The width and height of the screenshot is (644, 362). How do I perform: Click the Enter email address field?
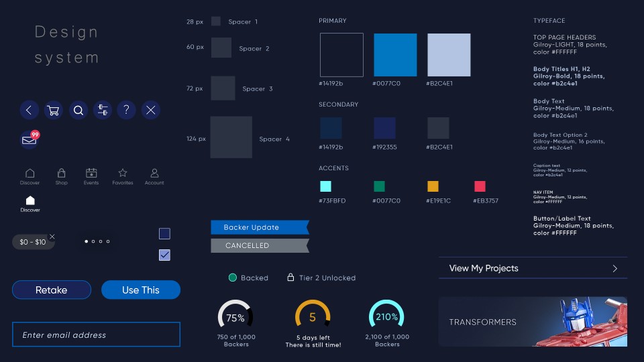pyautogui.click(x=96, y=335)
